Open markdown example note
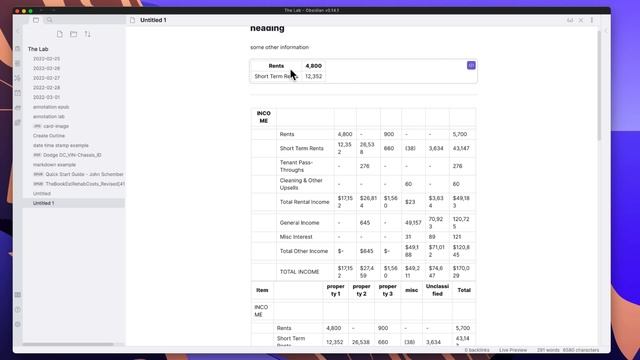640x360 pixels. (54, 164)
